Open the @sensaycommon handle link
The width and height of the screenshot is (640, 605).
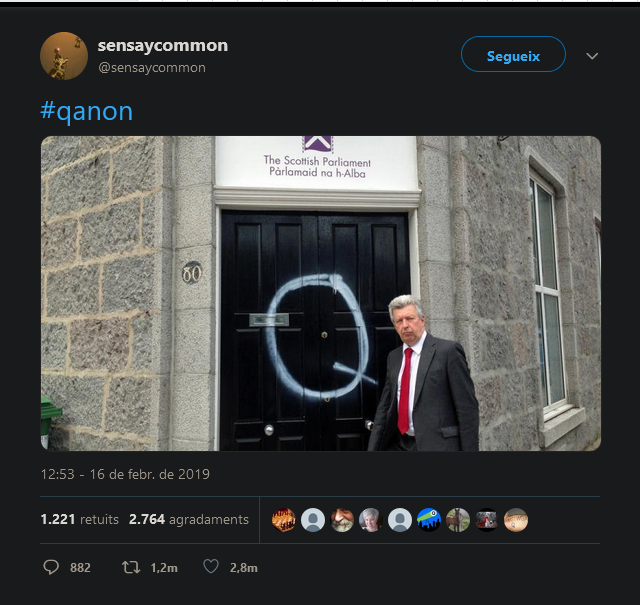[152, 67]
